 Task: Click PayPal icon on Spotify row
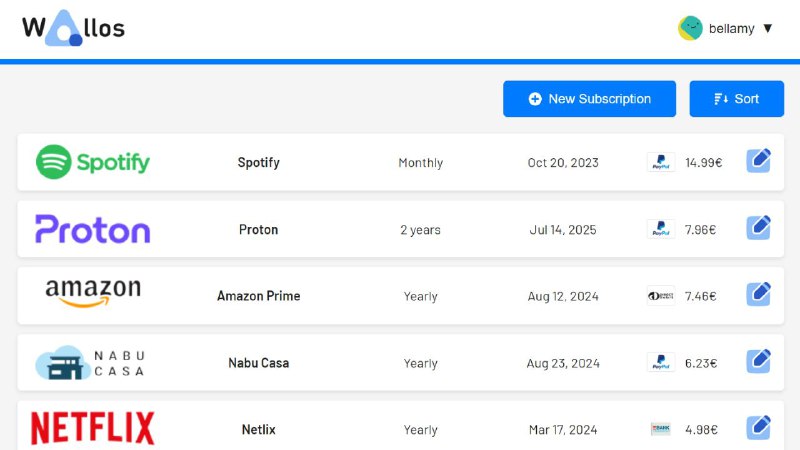[x=660, y=162]
